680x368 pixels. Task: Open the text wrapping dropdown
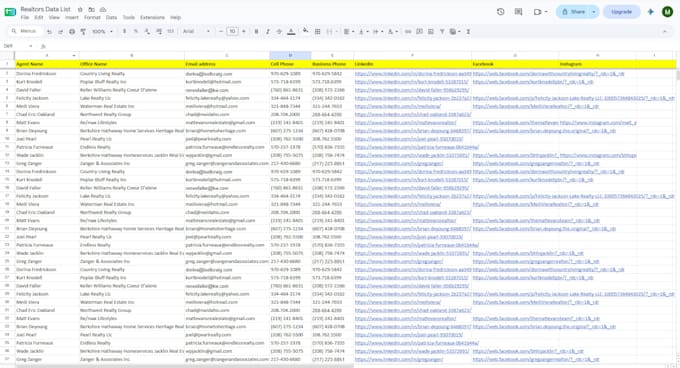pyautogui.click(x=377, y=32)
